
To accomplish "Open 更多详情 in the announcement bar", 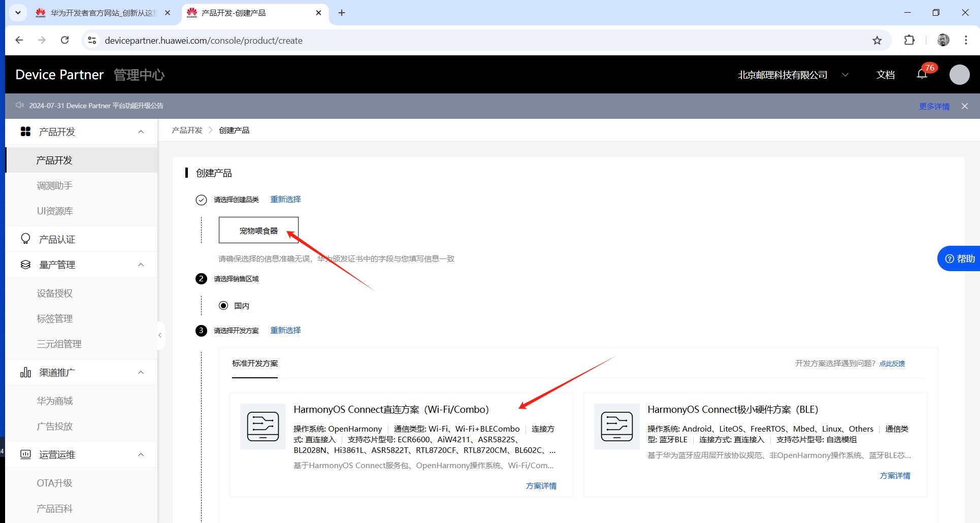I will pos(934,106).
